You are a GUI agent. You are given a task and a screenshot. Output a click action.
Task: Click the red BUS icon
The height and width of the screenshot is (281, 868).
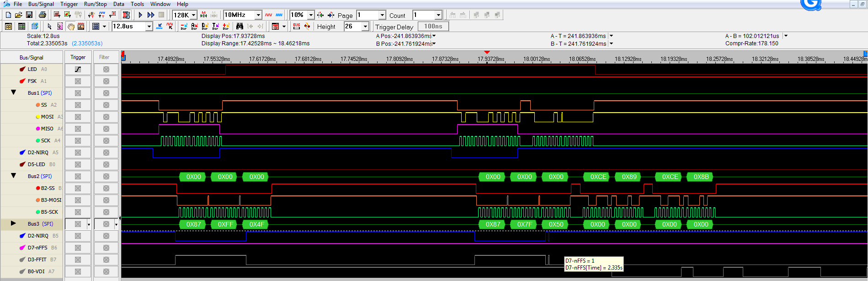[297, 27]
